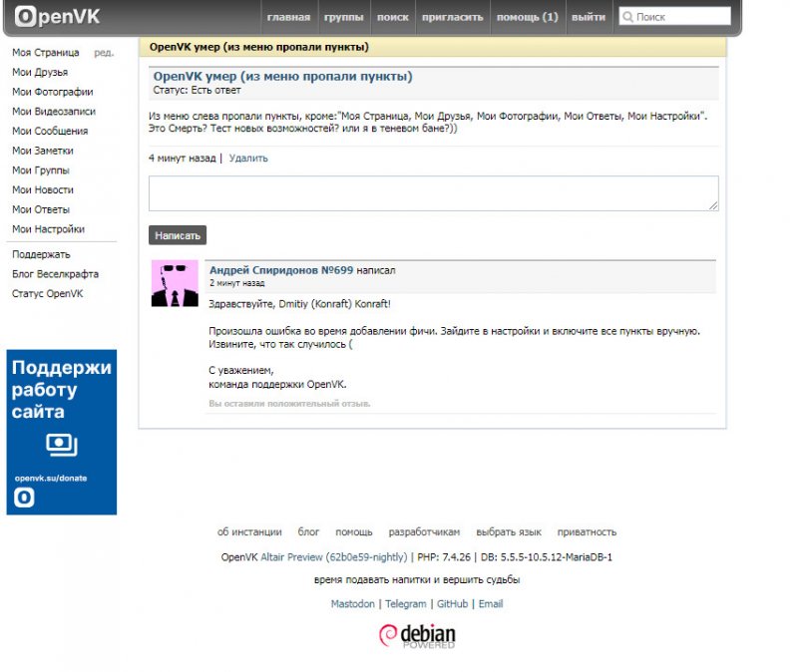Open the главная menu item
The image size is (805, 672).
tap(288, 17)
